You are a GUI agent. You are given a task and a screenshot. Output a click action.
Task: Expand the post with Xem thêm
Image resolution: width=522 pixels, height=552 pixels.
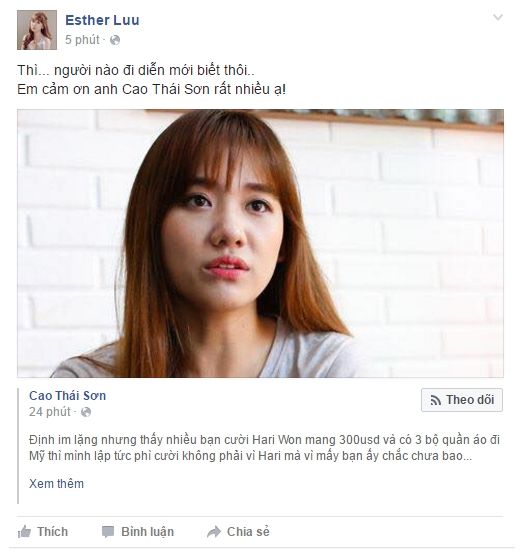[x=56, y=484]
